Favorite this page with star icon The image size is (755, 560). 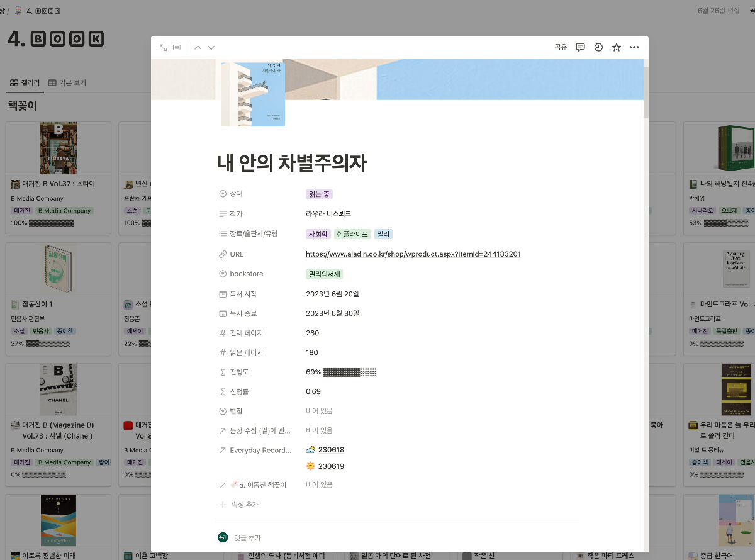pyautogui.click(x=617, y=47)
